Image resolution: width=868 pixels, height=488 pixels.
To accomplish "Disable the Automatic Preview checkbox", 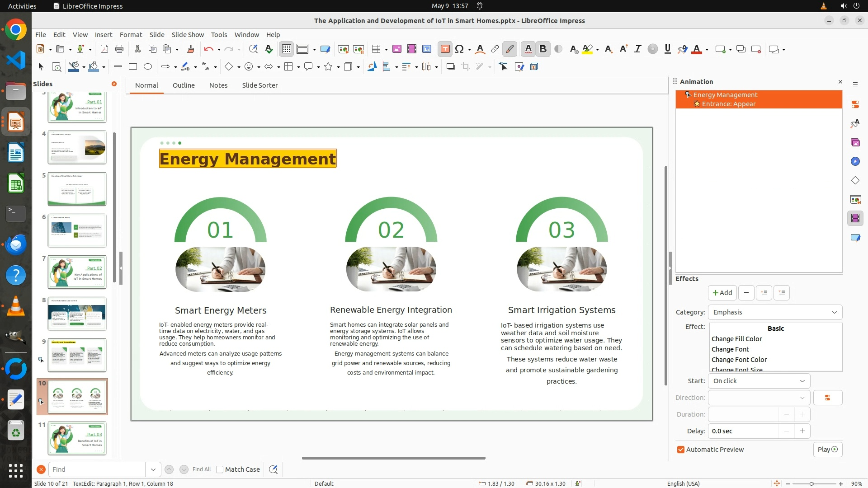I will click(681, 450).
